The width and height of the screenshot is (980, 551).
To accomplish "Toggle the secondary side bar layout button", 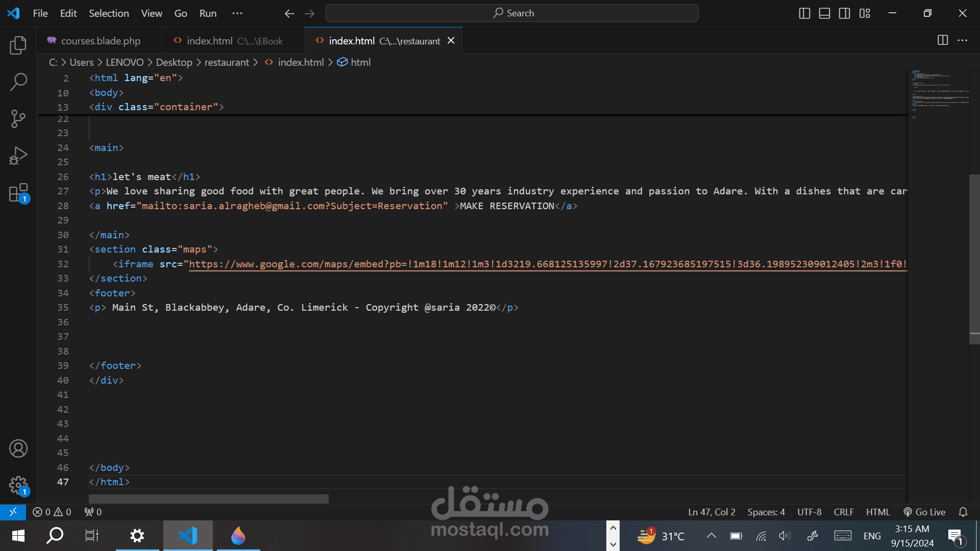I will (x=844, y=13).
